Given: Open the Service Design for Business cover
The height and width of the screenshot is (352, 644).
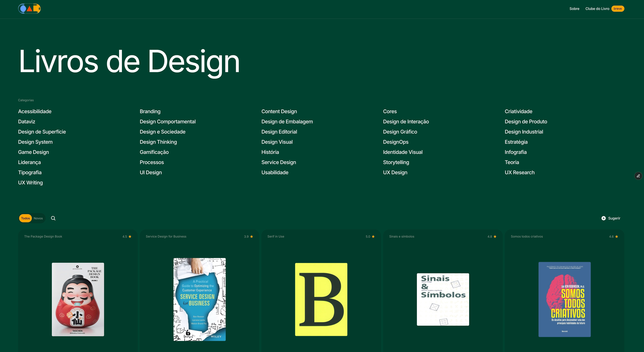Looking at the screenshot, I should 199,299.
